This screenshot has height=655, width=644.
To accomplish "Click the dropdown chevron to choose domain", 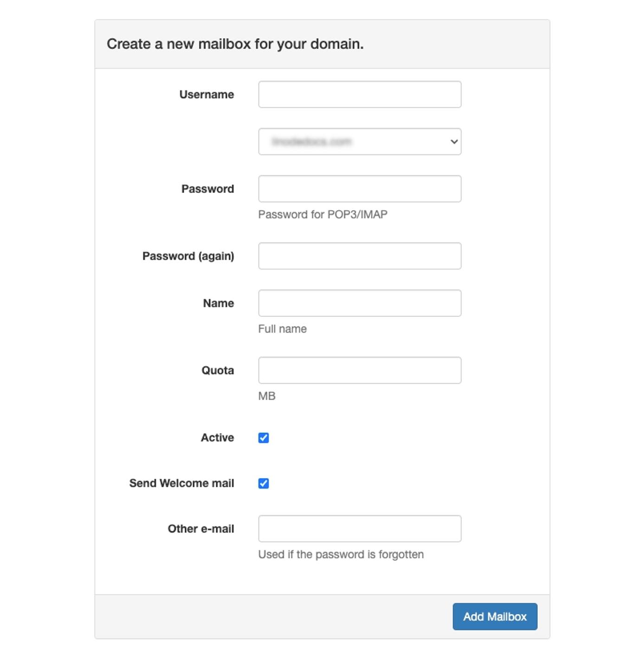I will 453,142.
